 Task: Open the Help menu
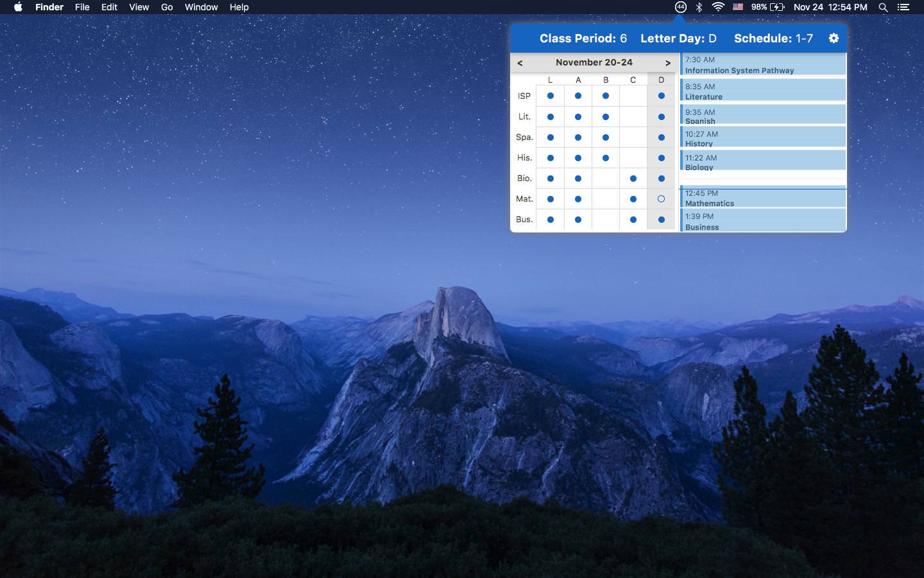click(x=239, y=7)
